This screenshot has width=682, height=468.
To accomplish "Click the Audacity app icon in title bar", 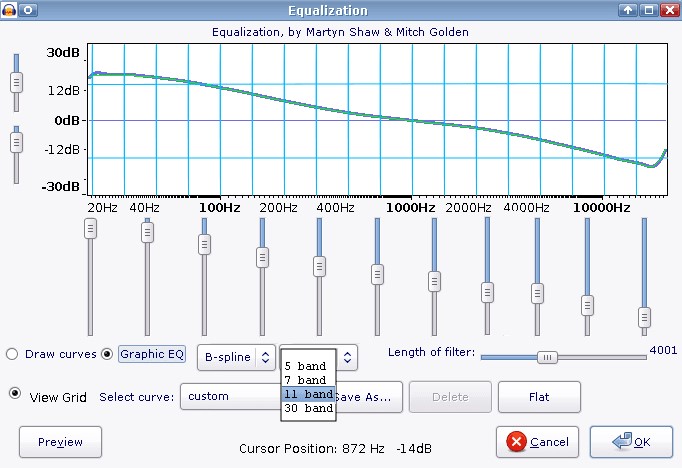I will point(10,10).
